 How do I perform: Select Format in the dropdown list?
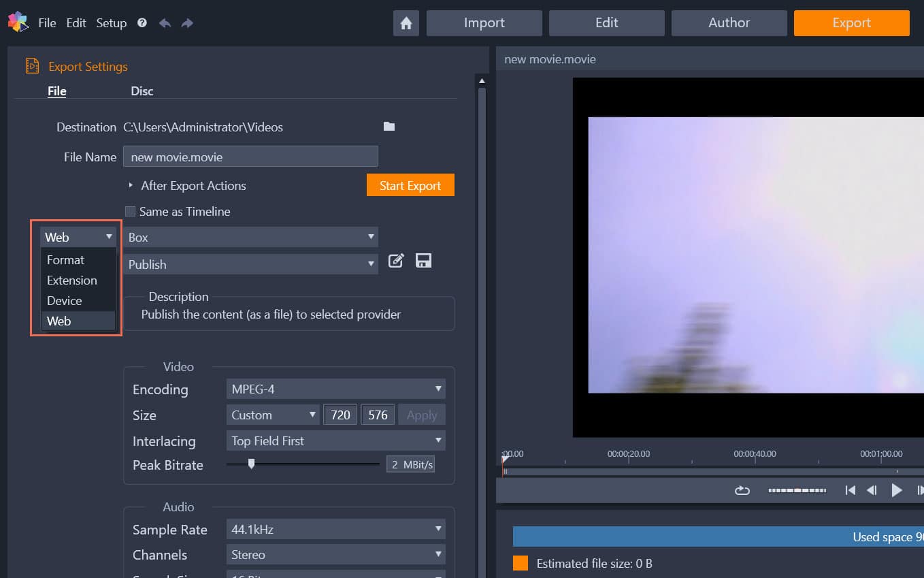(78, 260)
